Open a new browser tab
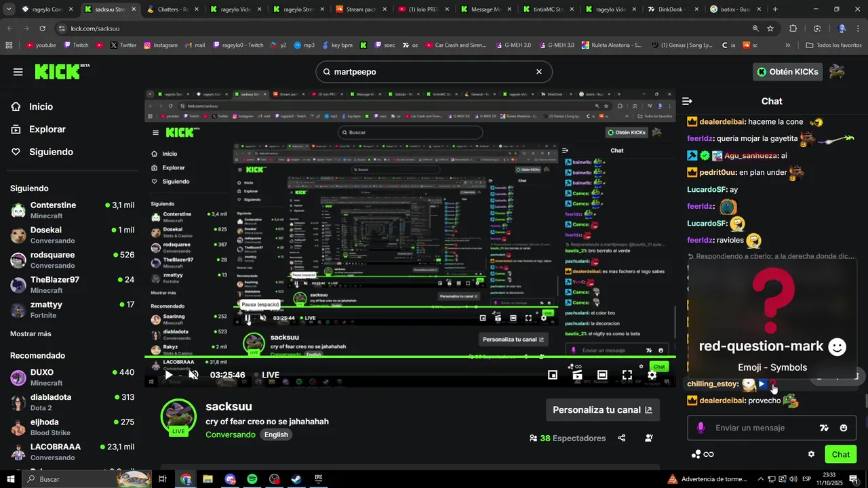Viewport: 868px width, 488px height. pyautogui.click(x=775, y=9)
